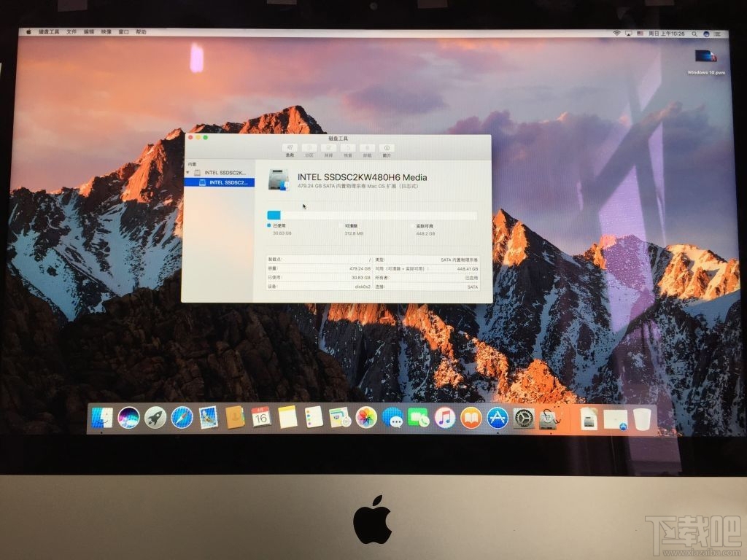Image resolution: width=747 pixels, height=560 pixels.
Task: Minimize Disk Utility window with yellow button
Action: 198,138
